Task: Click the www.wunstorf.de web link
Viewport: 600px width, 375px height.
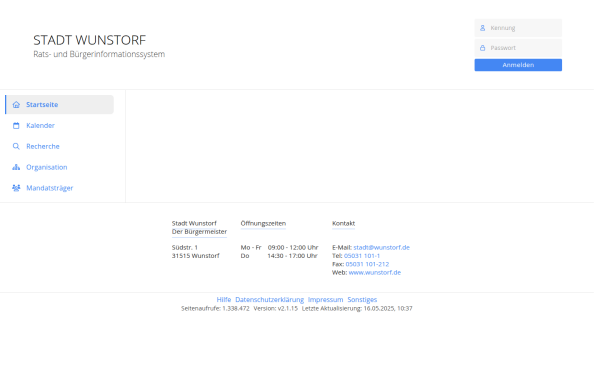Action: click(375, 273)
